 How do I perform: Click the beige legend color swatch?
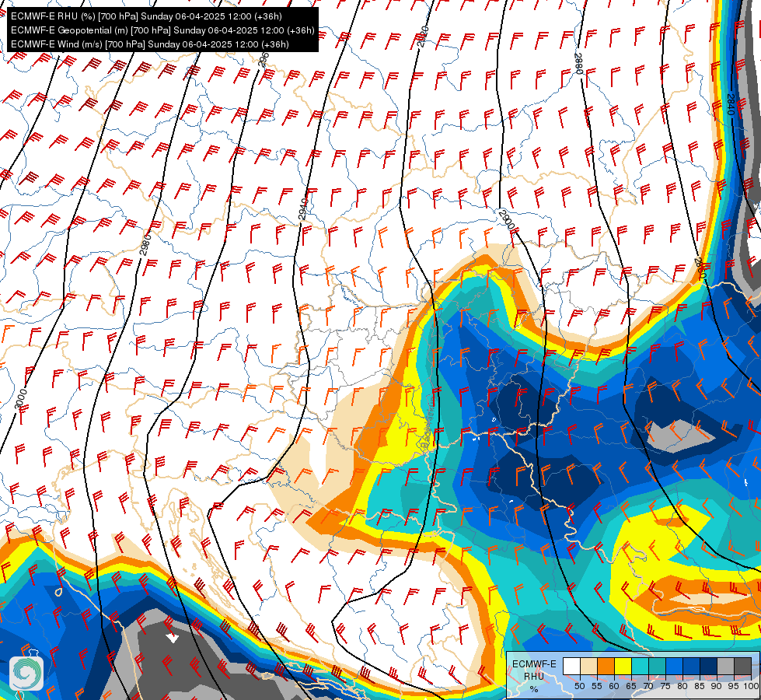[588, 666]
